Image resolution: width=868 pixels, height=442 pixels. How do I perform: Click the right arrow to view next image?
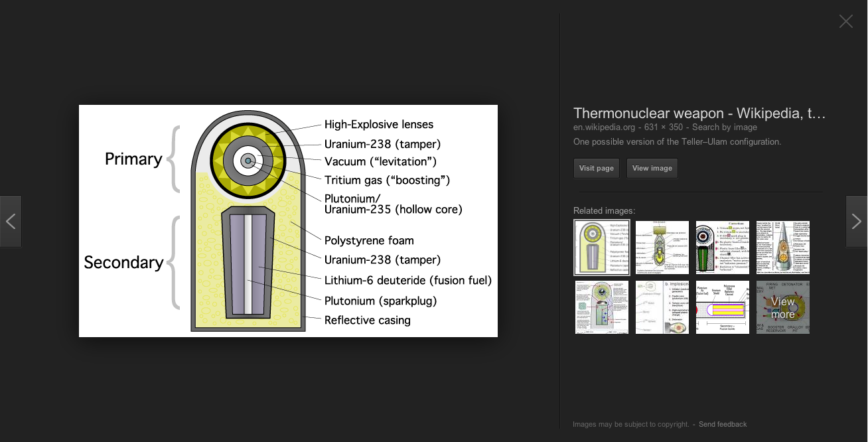pyautogui.click(x=857, y=221)
